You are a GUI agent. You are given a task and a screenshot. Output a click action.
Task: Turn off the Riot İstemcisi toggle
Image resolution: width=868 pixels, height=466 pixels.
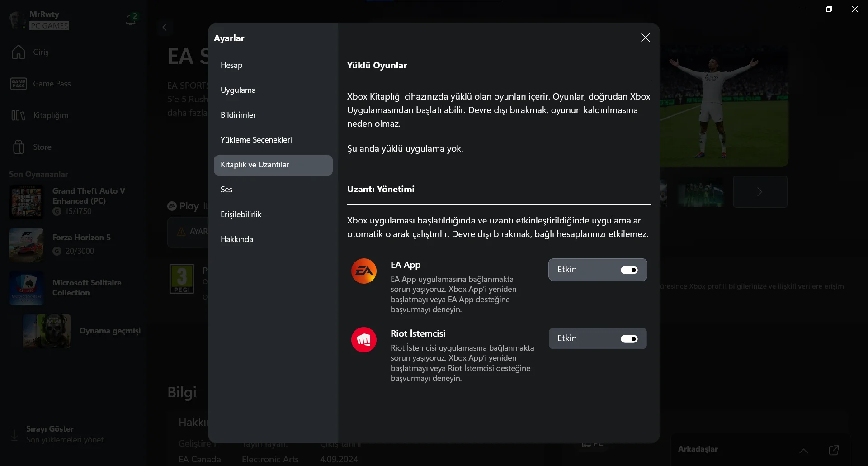[x=629, y=339]
